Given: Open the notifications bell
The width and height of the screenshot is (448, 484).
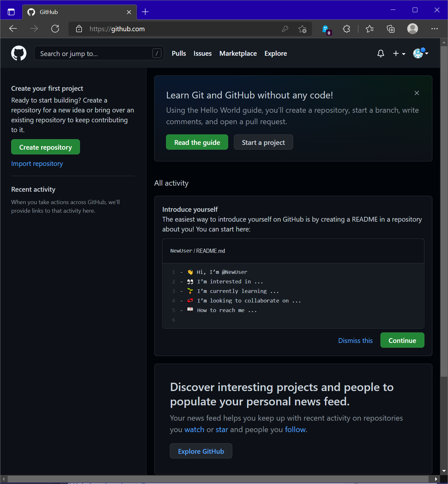Looking at the screenshot, I should [x=380, y=53].
